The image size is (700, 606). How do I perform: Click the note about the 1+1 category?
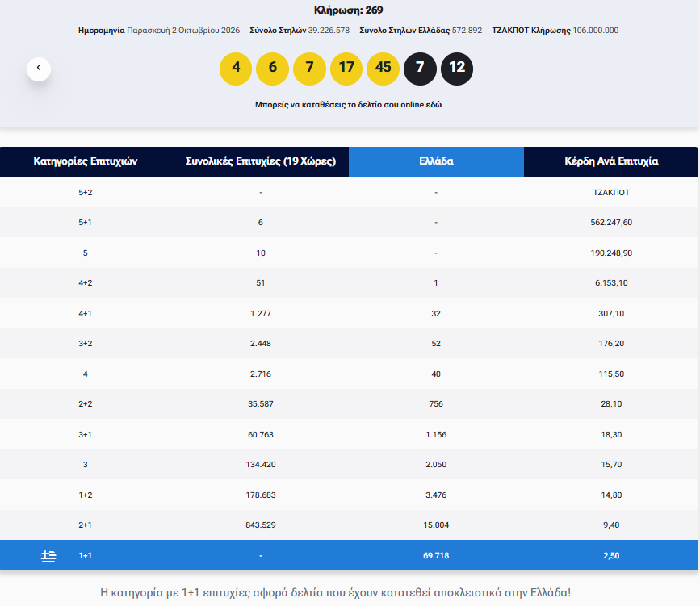coord(336,592)
